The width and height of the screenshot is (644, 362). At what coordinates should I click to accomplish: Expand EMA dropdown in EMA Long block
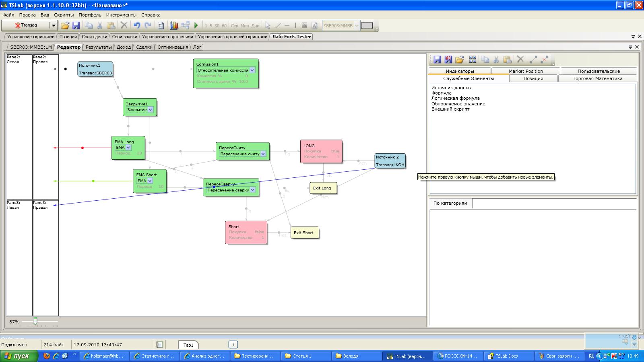[x=128, y=148]
